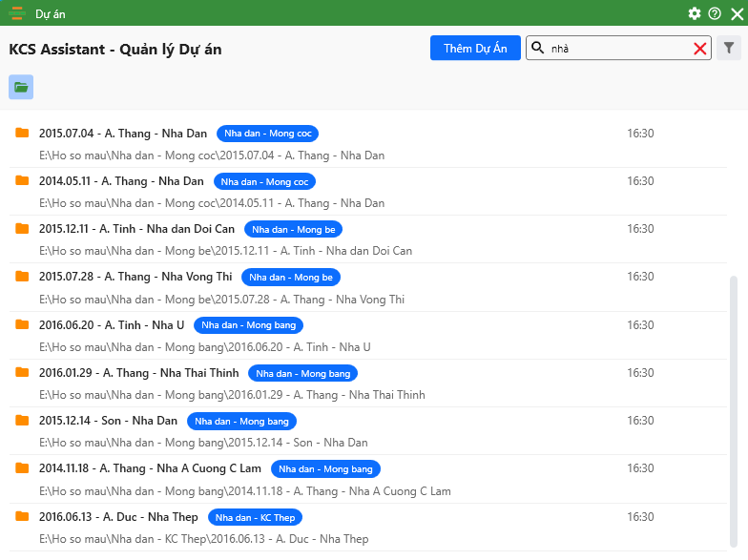Viewport: 748px width, 560px height.
Task: Open project 2015.12.11 - A. Tinh - Nha dan Doi Can
Action: click(136, 229)
